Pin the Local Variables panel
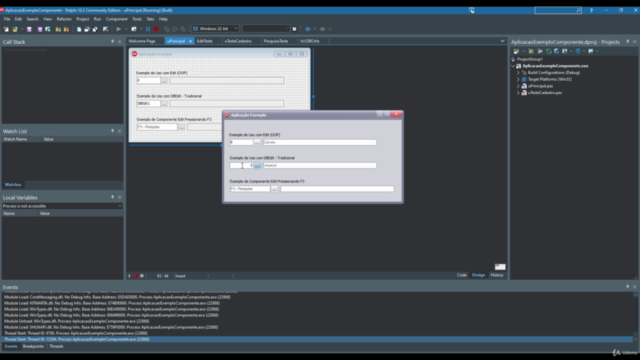Screen dimensions: 640x360 click(113, 197)
